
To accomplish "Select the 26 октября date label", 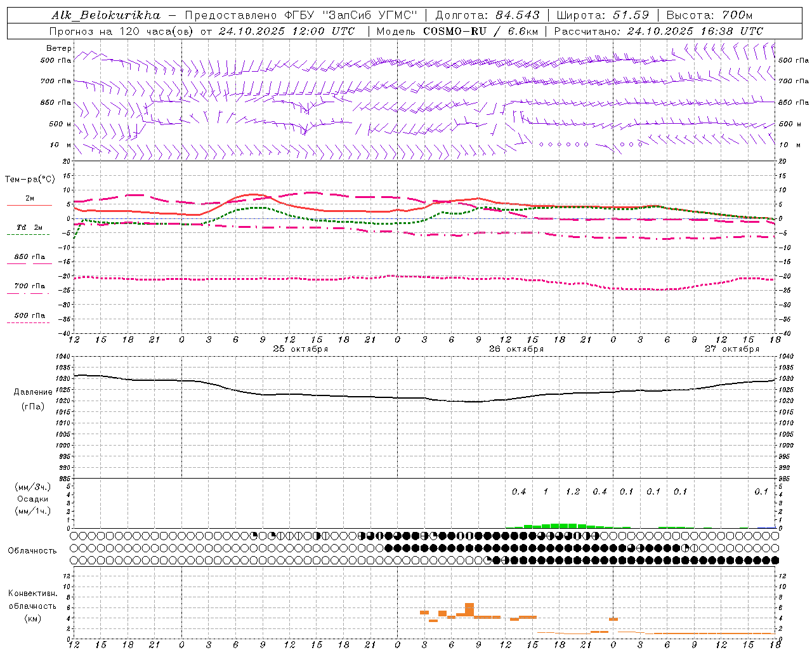I will [x=516, y=349].
